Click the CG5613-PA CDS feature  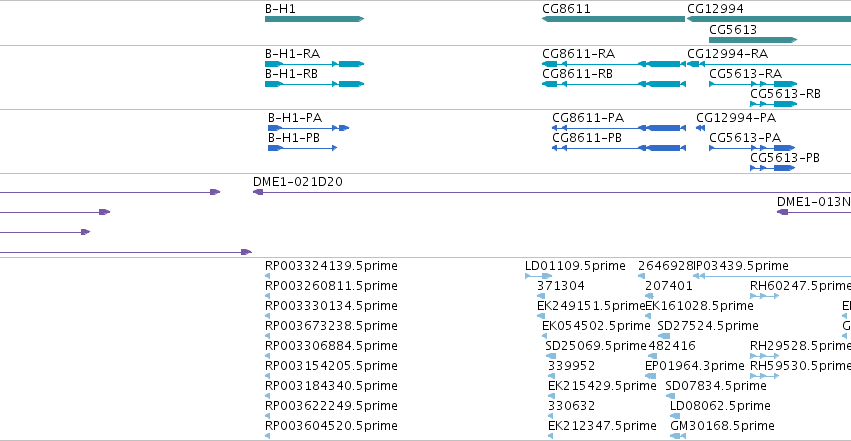(752, 148)
